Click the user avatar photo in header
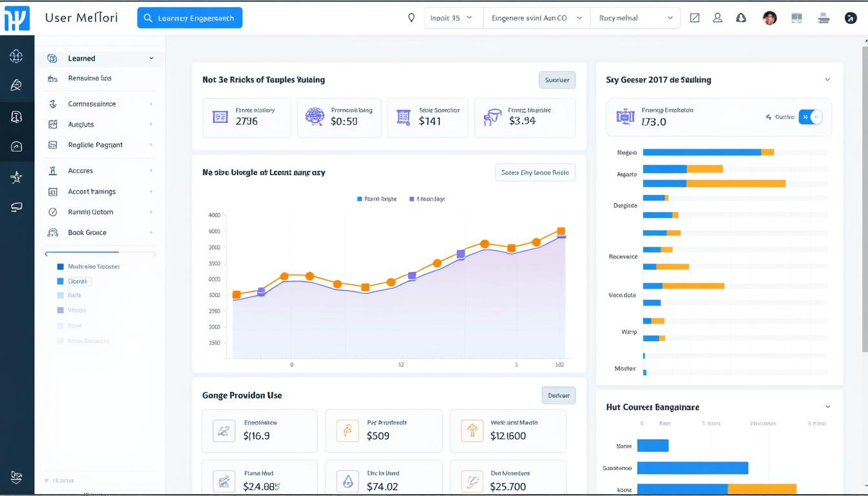868x496 pixels. pyautogui.click(x=769, y=18)
